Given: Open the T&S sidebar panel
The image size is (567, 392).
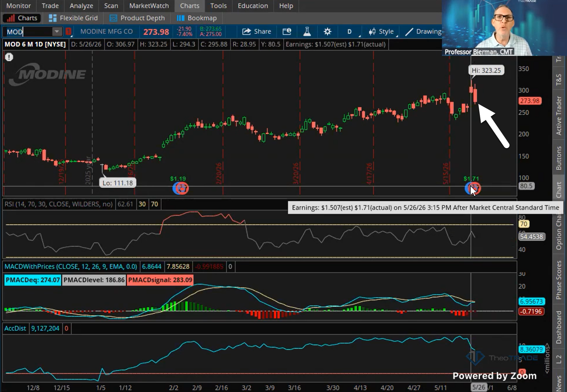Looking at the screenshot, I should coord(559,79).
